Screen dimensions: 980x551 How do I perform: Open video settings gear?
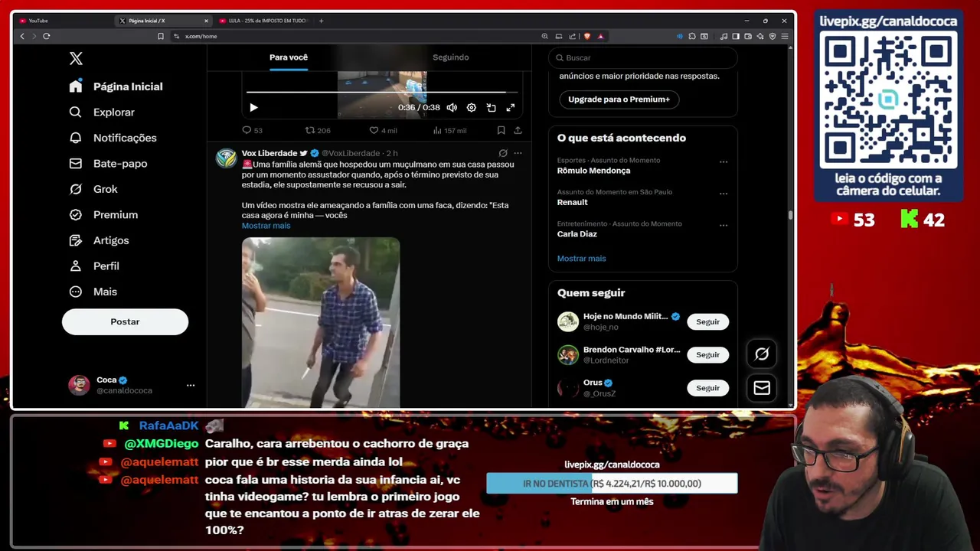[472, 108]
